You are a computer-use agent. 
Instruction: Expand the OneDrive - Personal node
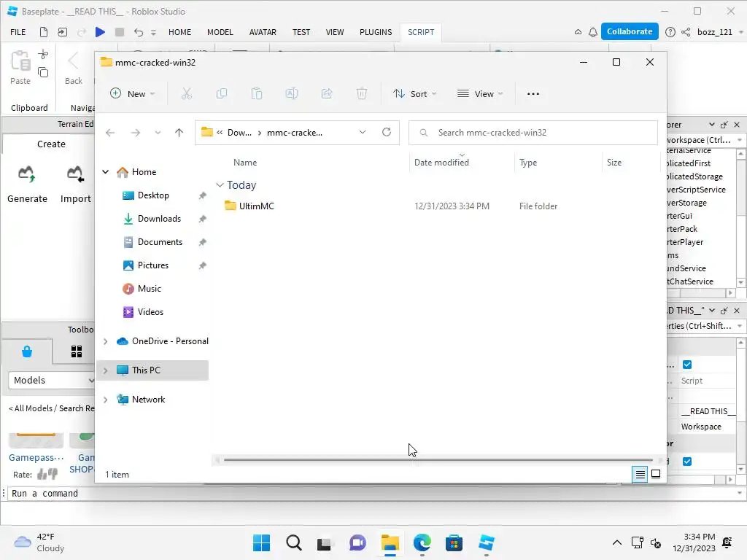click(105, 341)
